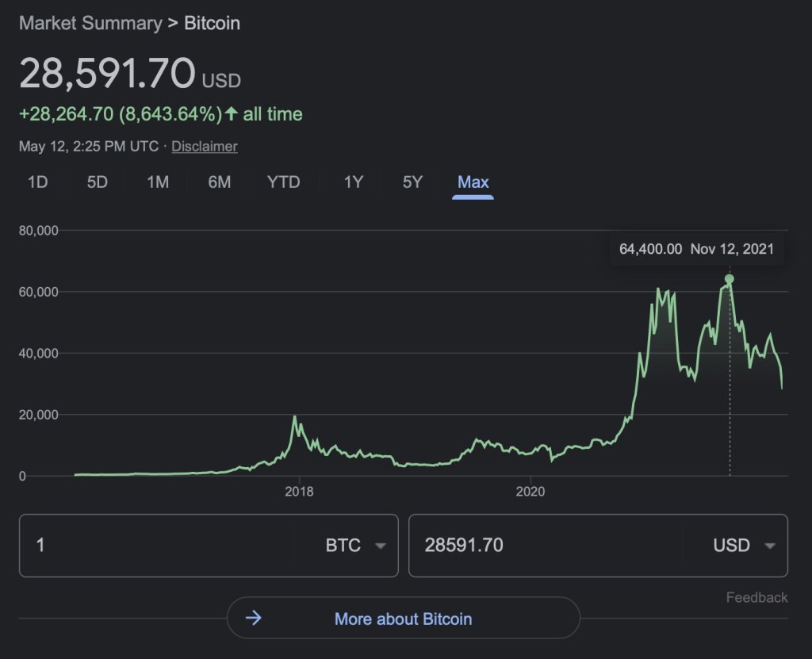812x659 pixels.
Task: Click the 60,000 y-axis label
Action: point(39,292)
